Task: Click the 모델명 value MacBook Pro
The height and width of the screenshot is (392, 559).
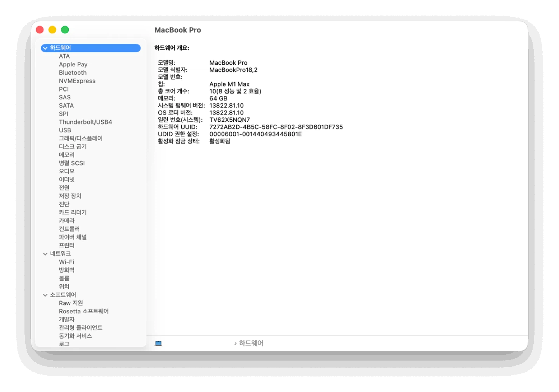Action: 228,63
